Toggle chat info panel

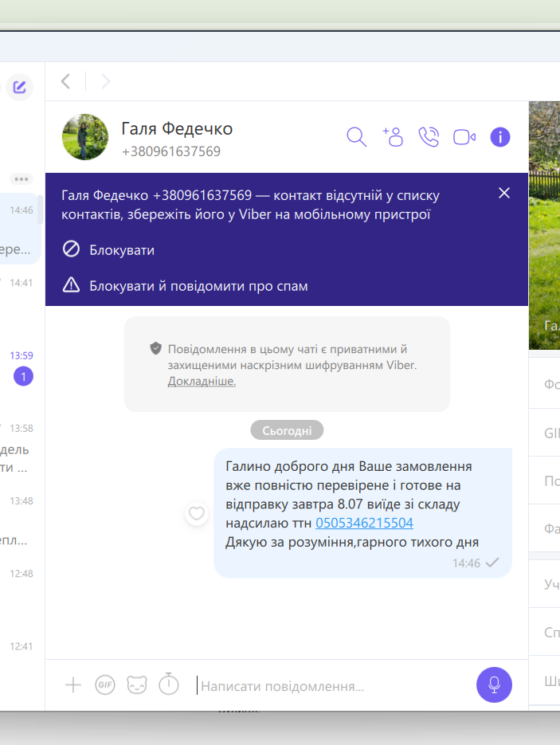coord(500,137)
